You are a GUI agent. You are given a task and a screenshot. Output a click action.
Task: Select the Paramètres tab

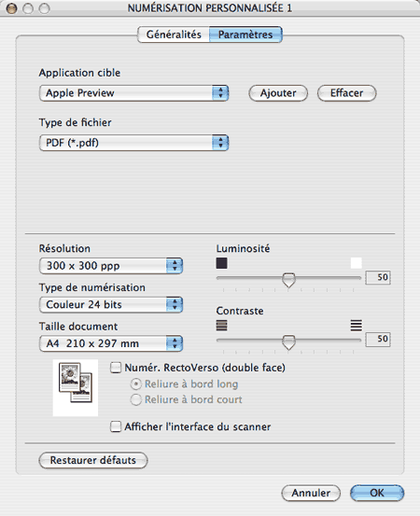(x=245, y=35)
